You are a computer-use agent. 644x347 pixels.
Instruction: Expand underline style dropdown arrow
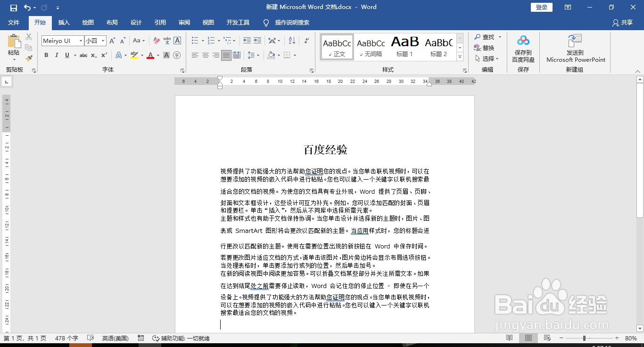75,55
